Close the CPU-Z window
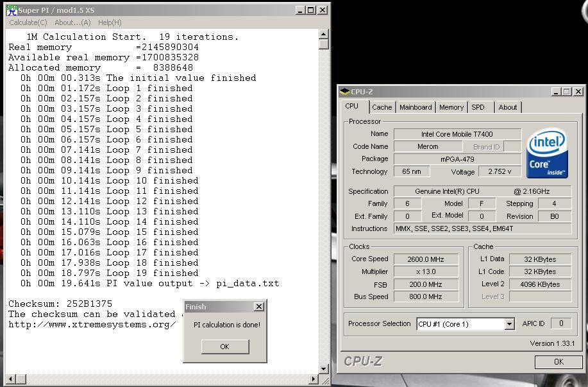Image resolution: width=588 pixels, height=387 pixels. click(x=578, y=92)
